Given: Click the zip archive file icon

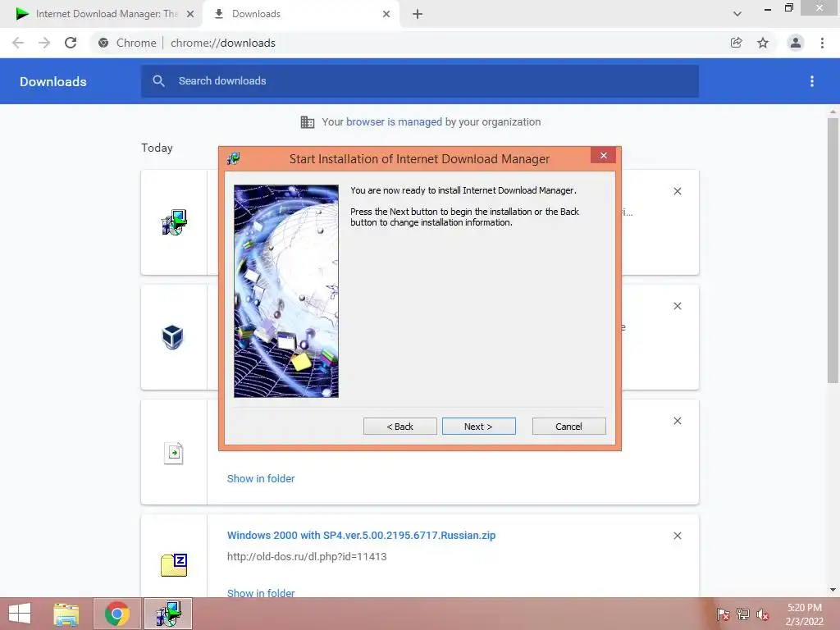Looking at the screenshot, I should pos(174,565).
